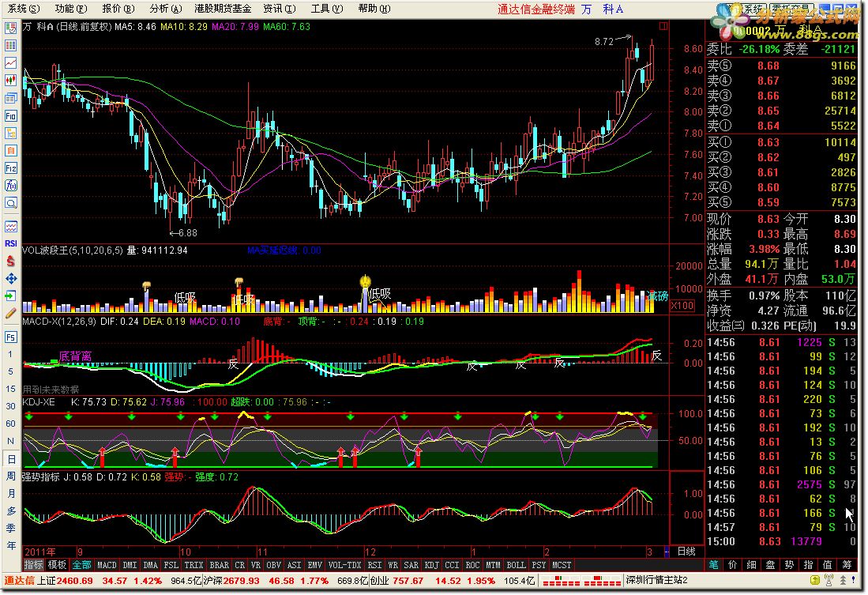Select the 周 weekly period button
Screen dimensions: 868x595
pyautogui.click(x=10, y=476)
